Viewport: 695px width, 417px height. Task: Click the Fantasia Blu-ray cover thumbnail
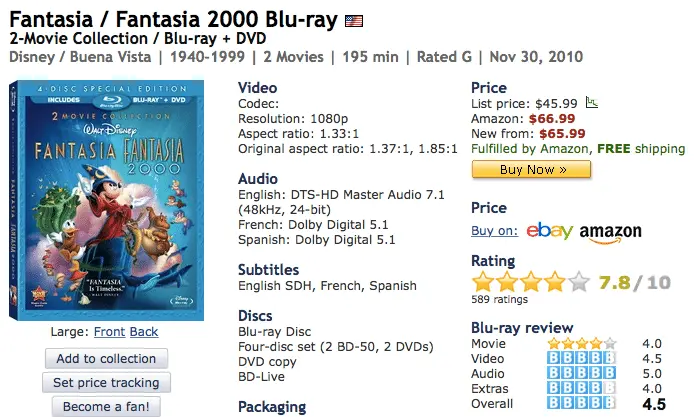click(106, 200)
